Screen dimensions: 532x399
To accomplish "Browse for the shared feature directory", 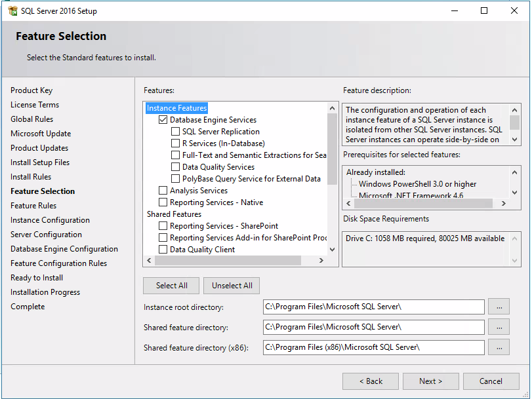I will (499, 327).
